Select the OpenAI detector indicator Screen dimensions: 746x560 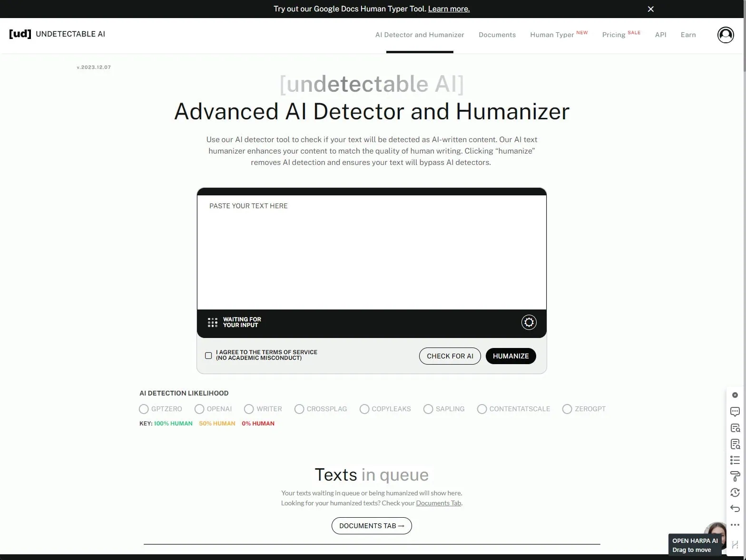coord(199,409)
